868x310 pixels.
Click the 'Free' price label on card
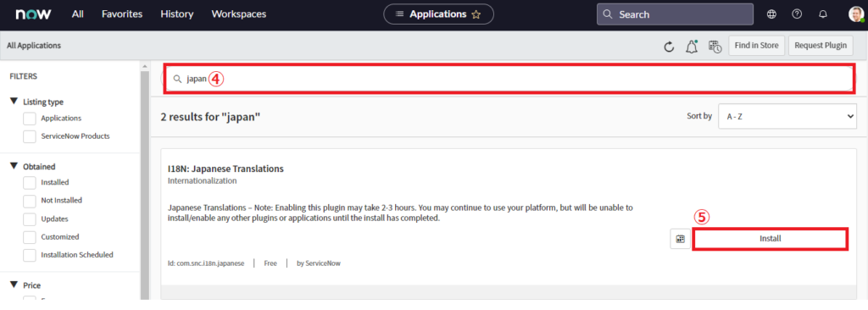pos(270,263)
